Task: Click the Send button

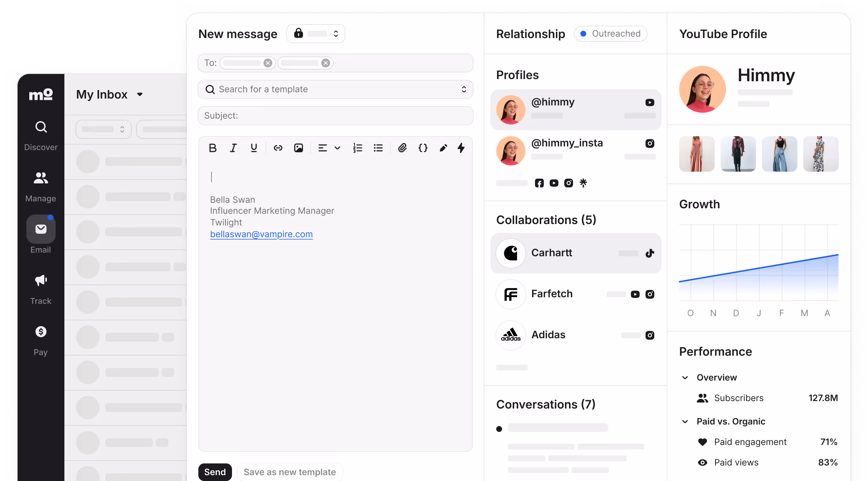Action: (215, 472)
